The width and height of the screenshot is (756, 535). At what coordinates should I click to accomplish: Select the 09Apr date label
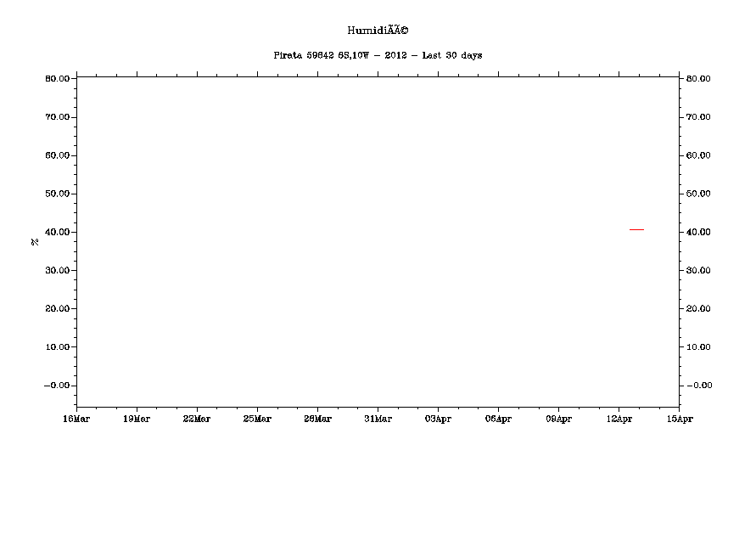(558, 419)
